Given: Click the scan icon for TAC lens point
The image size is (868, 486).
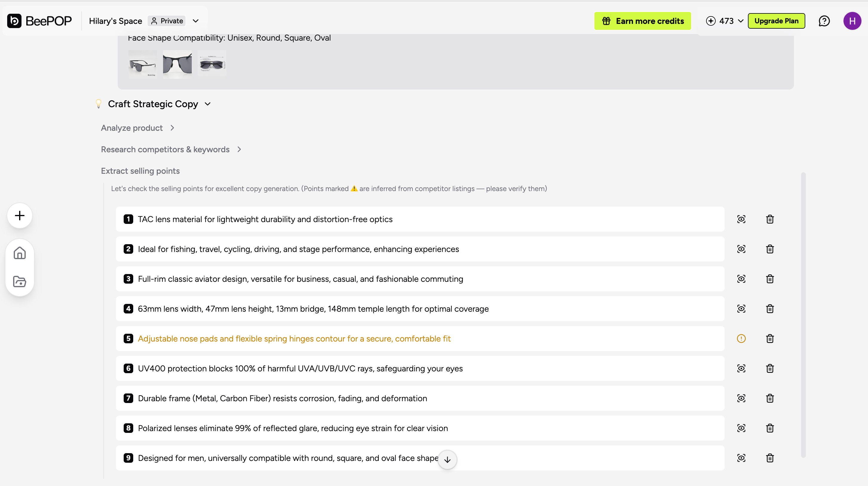Looking at the screenshot, I should (x=741, y=219).
